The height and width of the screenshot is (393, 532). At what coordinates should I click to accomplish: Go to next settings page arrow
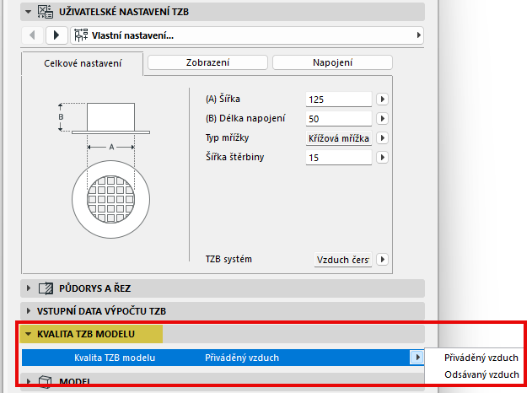pyautogui.click(x=56, y=35)
